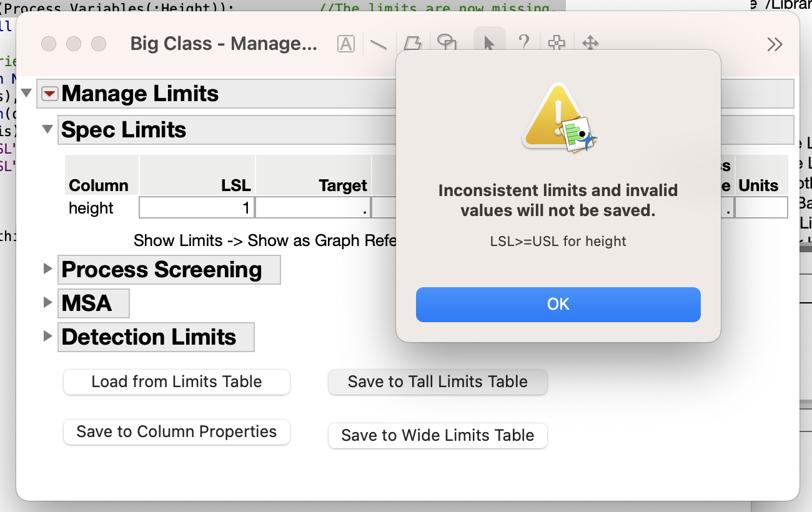Click the LSL value field for height
Screen dimensions: 812x512
click(x=197, y=207)
